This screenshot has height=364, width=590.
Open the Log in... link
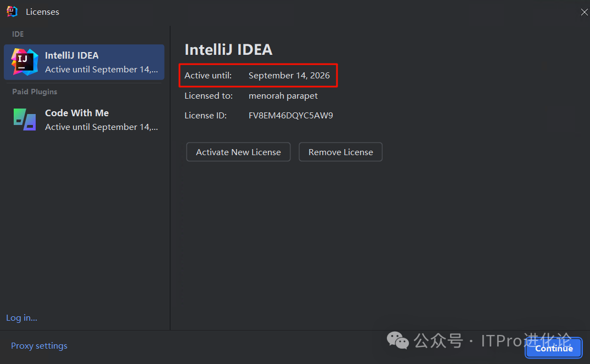(21, 317)
